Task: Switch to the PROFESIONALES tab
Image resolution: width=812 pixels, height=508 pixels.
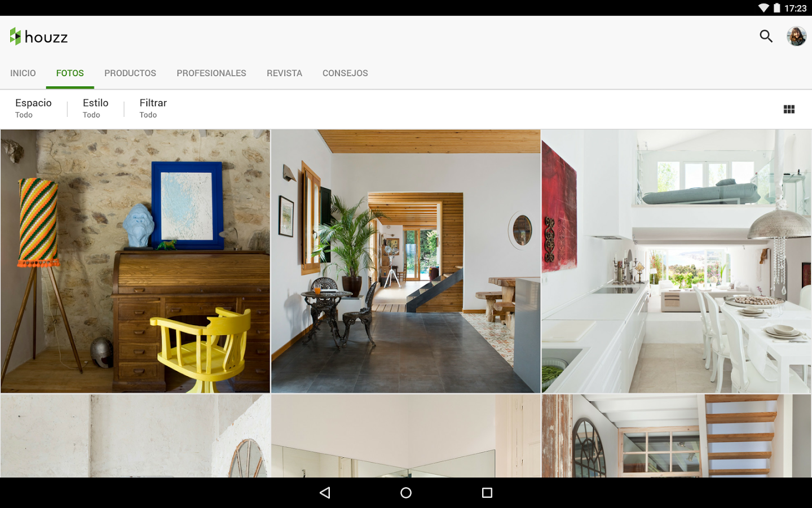Action: 211,73
